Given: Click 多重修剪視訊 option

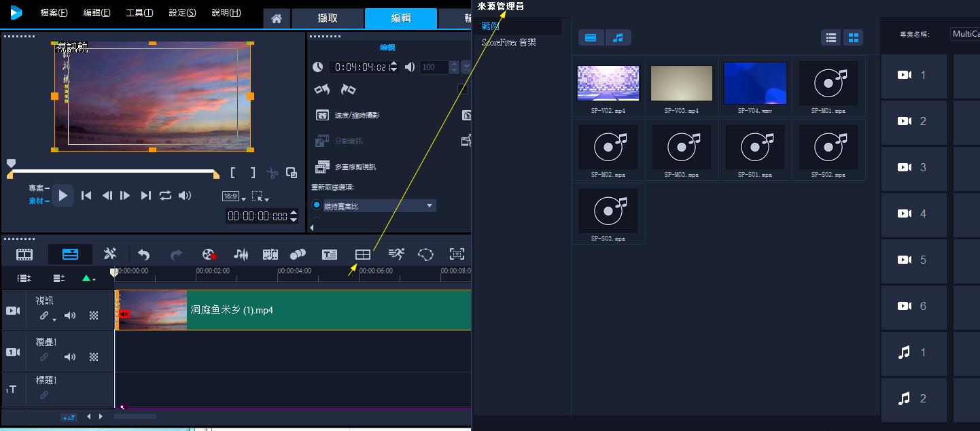Looking at the screenshot, I should pos(345,167).
